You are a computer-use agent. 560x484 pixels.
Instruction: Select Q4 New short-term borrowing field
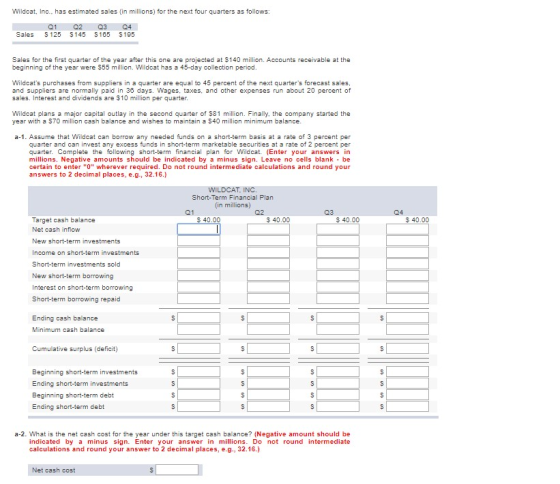407,276
